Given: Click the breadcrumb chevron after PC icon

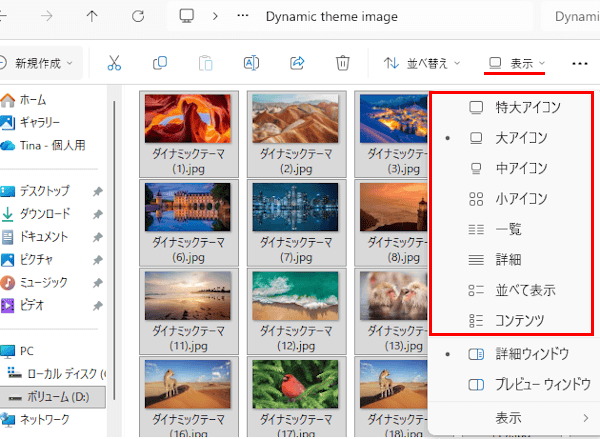Looking at the screenshot, I should point(215,16).
